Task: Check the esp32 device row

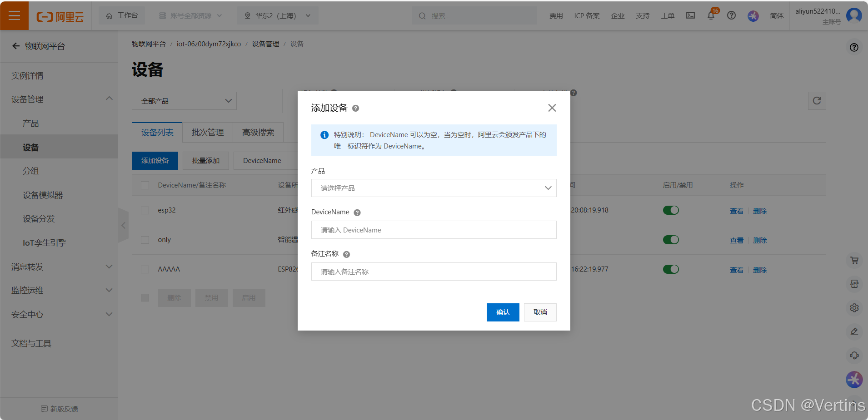Action: pyautogui.click(x=145, y=210)
